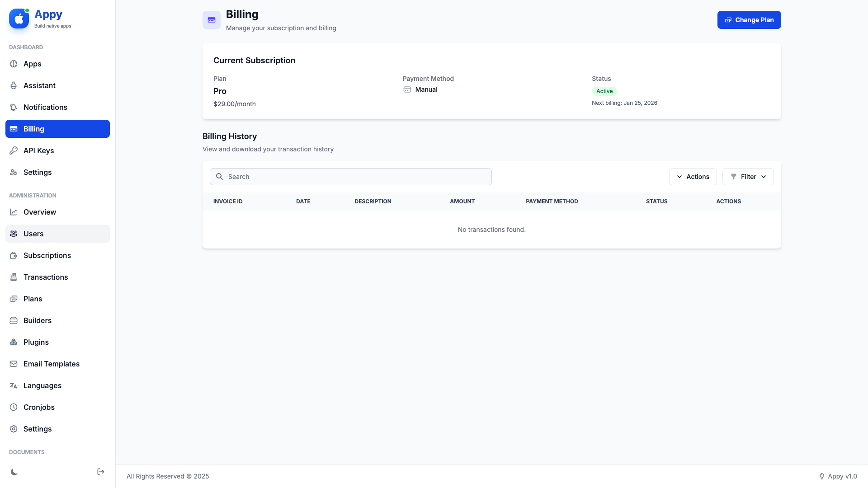Open the Filter dropdown

[748, 177]
